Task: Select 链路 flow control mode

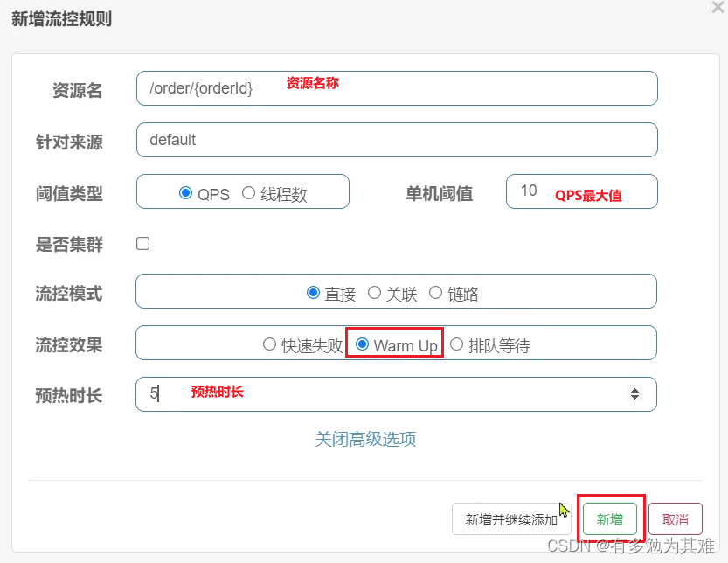Action: (435, 293)
